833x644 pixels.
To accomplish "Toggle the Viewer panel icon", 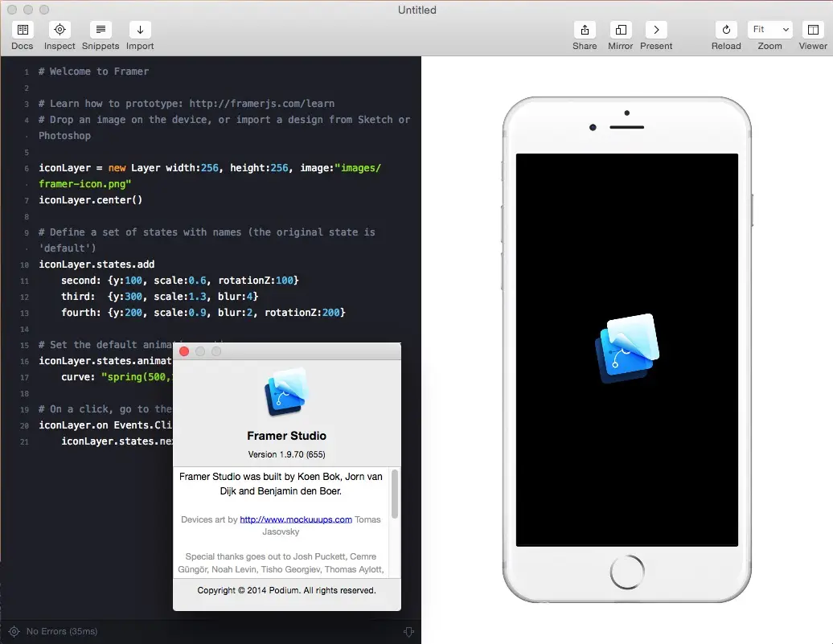I will (x=813, y=30).
